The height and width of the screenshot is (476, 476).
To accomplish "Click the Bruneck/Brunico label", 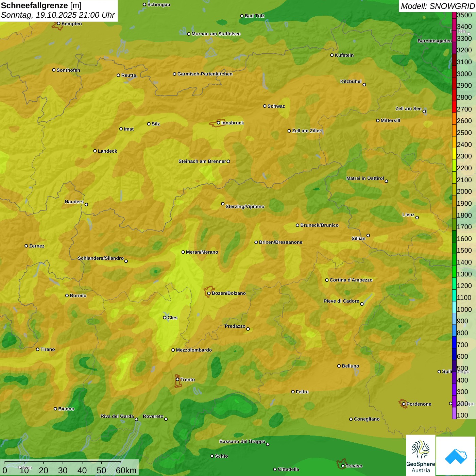I will click(319, 225).
